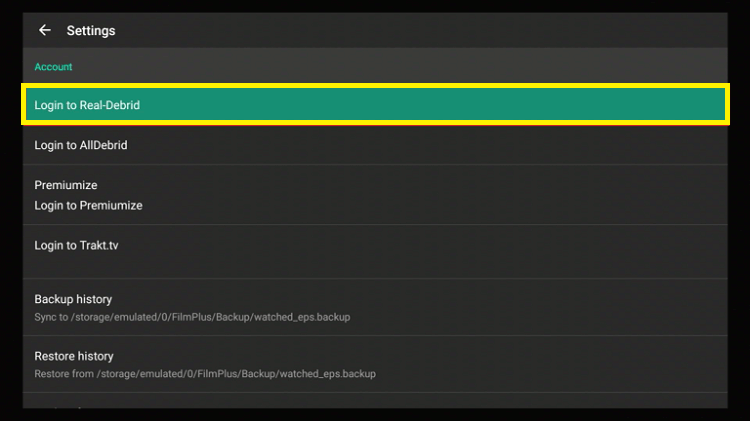Tap Backup history option
The image size is (750, 421).
coord(375,307)
